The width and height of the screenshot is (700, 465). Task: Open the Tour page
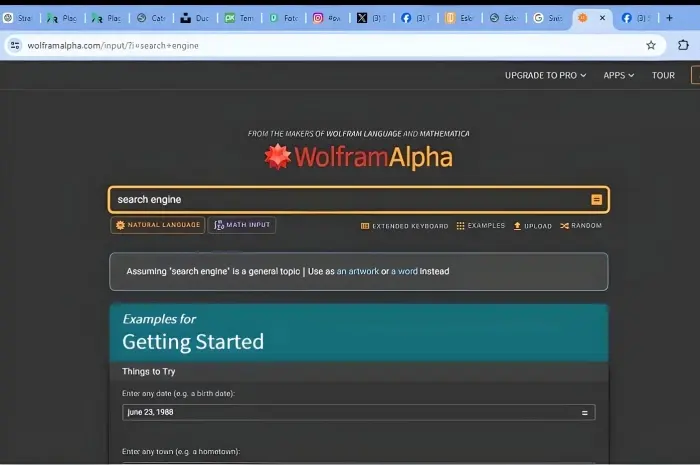[x=663, y=75]
